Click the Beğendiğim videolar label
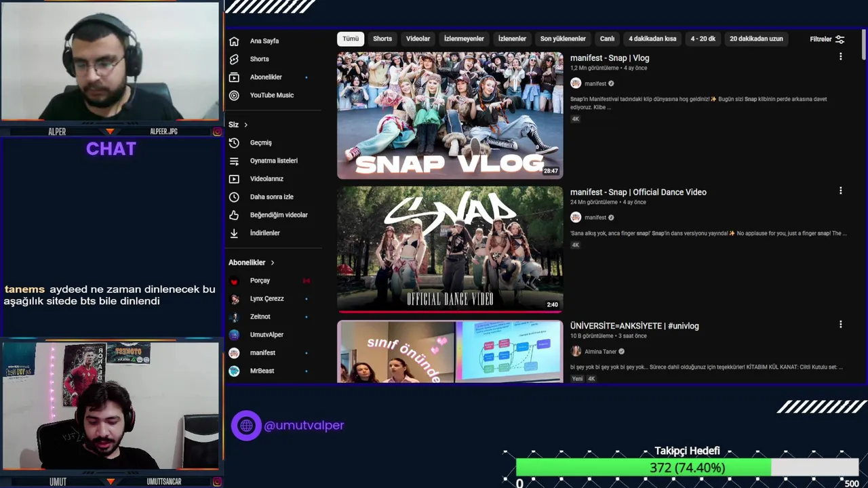The image size is (868, 488). 279,215
